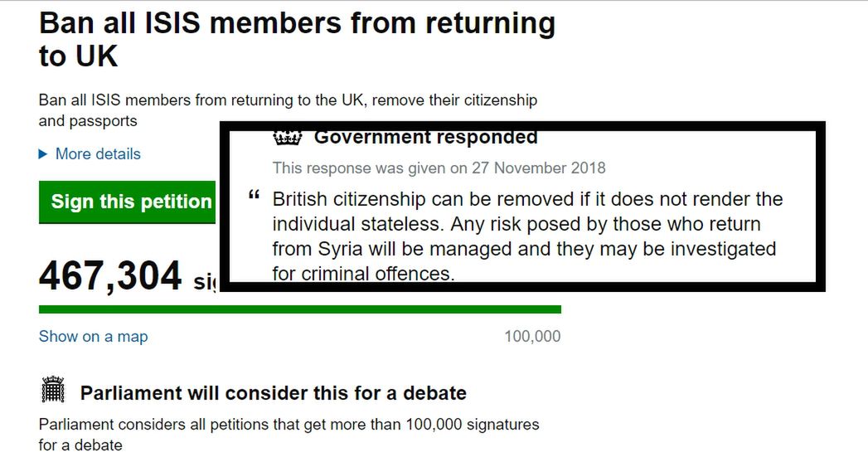Open the Show on a map link
This screenshot has width=868, height=467.
coord(93,336)
